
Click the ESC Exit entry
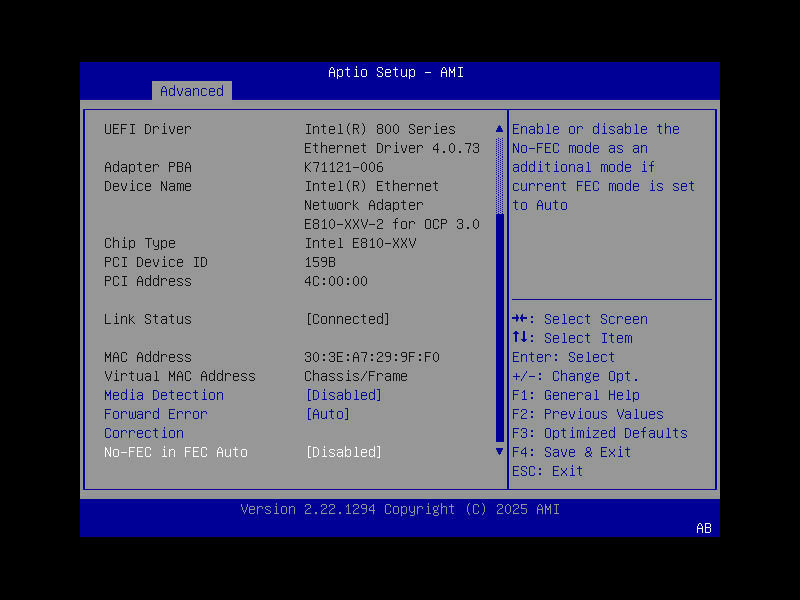(x=546, y=470)
